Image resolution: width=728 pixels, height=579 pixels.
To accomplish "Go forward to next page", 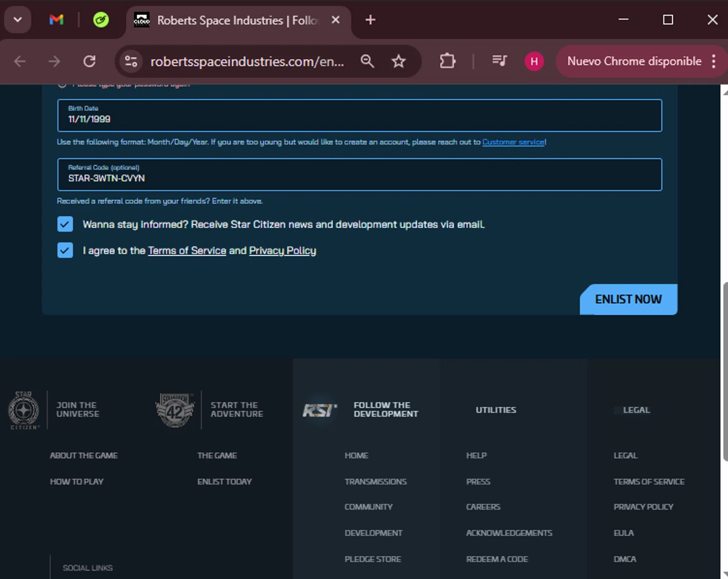I will [54, 62].
